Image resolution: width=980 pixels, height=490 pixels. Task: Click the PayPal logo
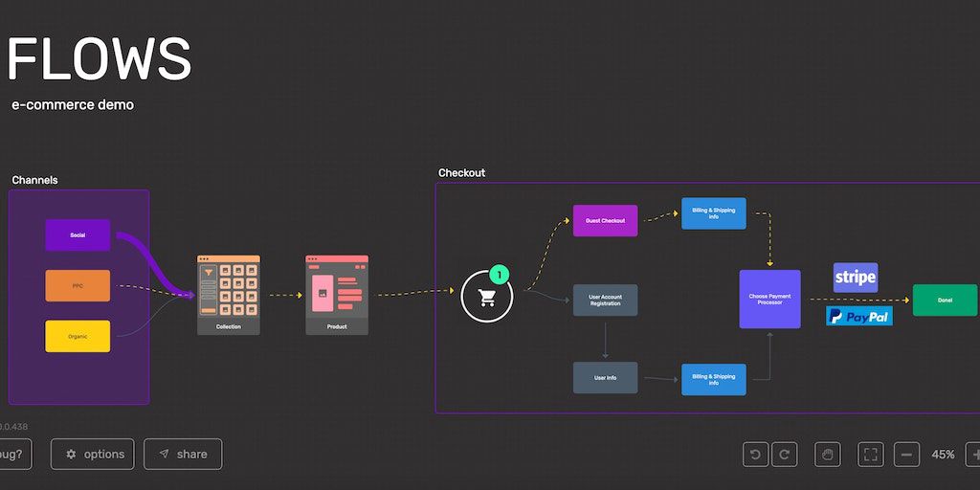pyautogui.click(x=859, y=316)
